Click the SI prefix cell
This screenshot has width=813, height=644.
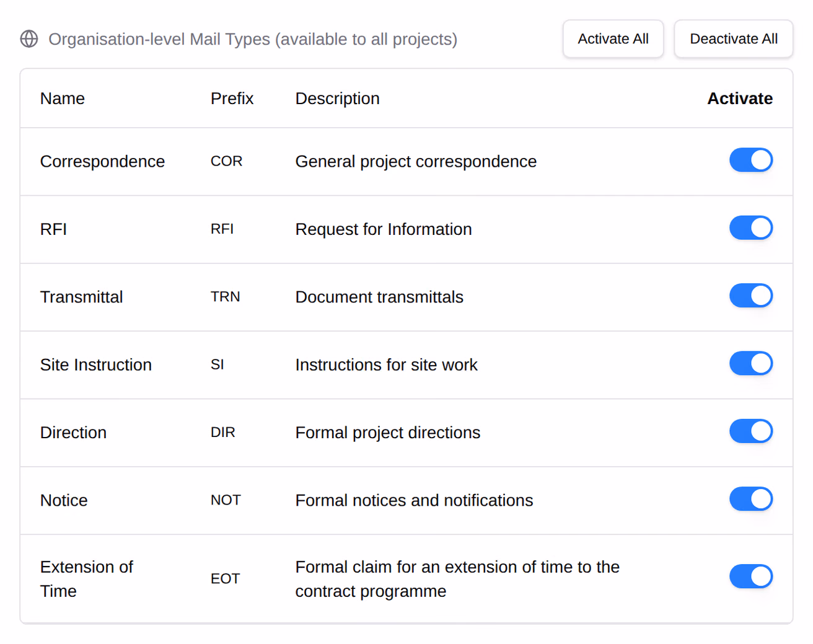pyautogui.click(x=217, y=364)
